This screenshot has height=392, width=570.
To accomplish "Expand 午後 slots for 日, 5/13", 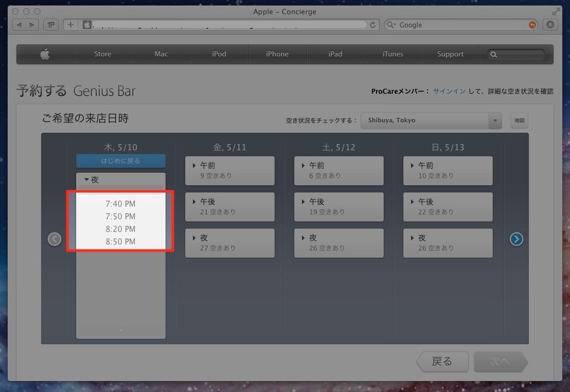I will pyautogui.click(x=448, y=207).
